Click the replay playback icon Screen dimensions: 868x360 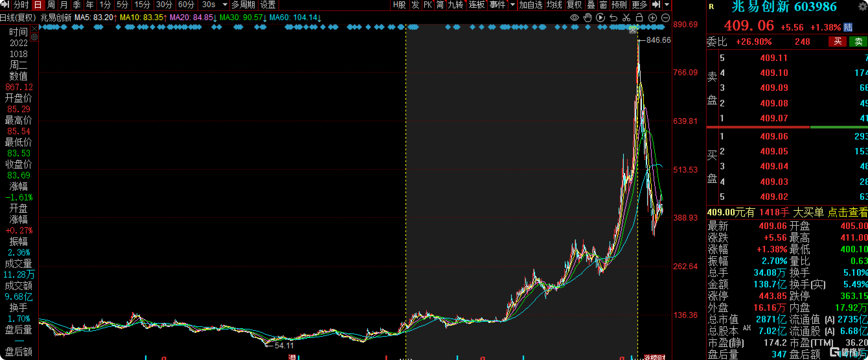pyautogui.click(x=600, y=18)
